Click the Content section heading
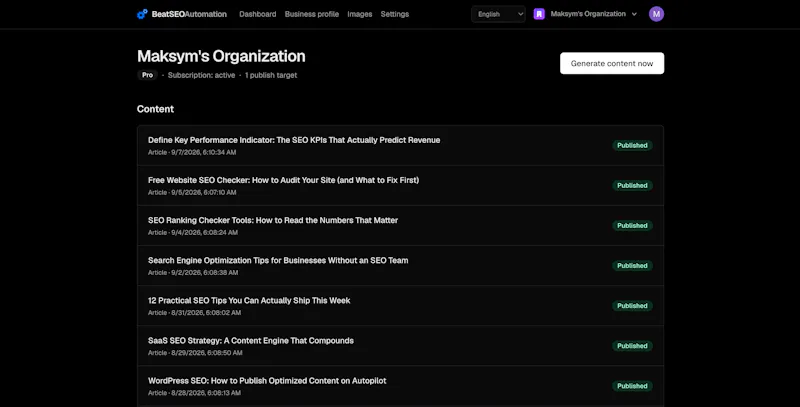 click(156, 109)
